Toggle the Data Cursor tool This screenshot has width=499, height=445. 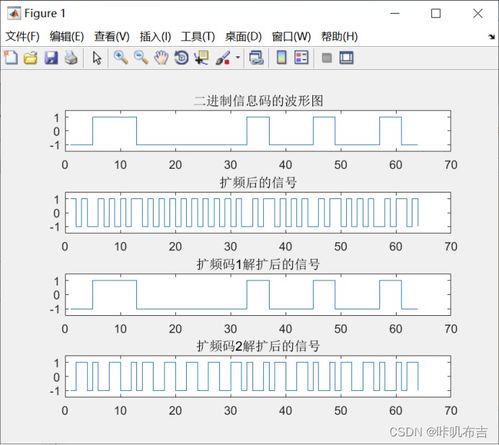202,58
